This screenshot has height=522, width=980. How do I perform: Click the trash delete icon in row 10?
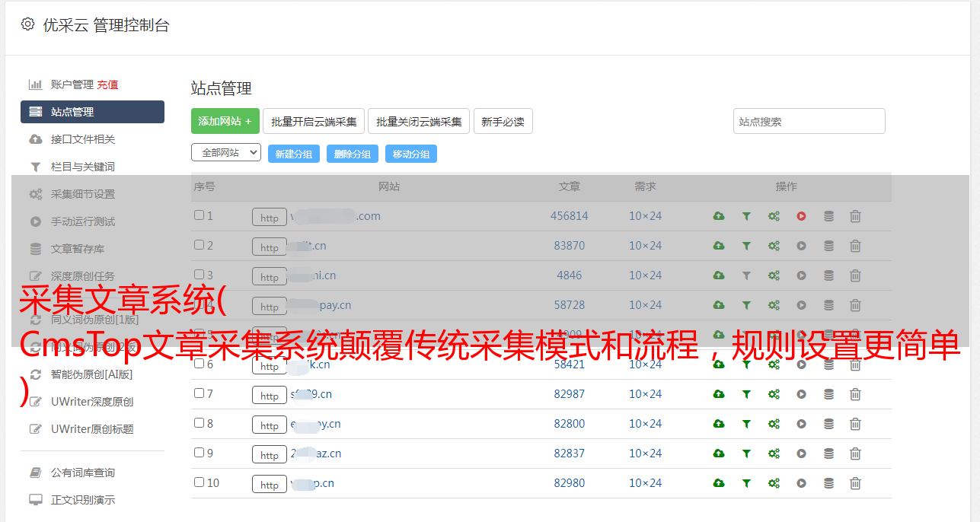pyautogui.click(x=855, y=483)
